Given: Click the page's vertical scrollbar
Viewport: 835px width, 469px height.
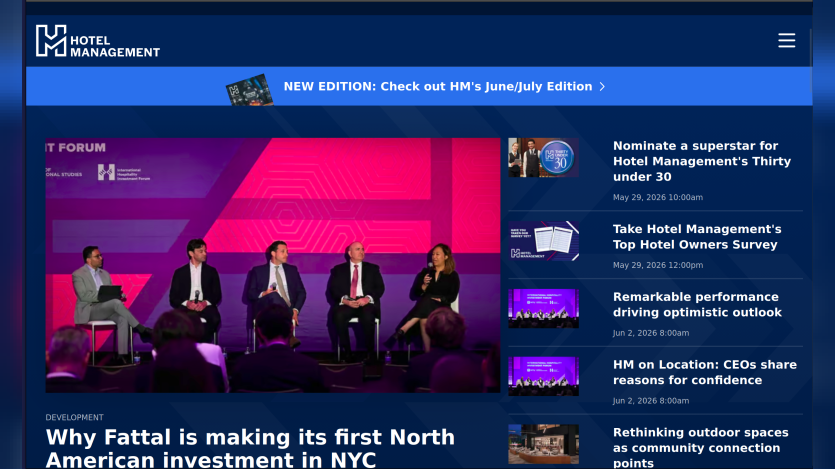Looking at the screenshot, I should (811, 59).
